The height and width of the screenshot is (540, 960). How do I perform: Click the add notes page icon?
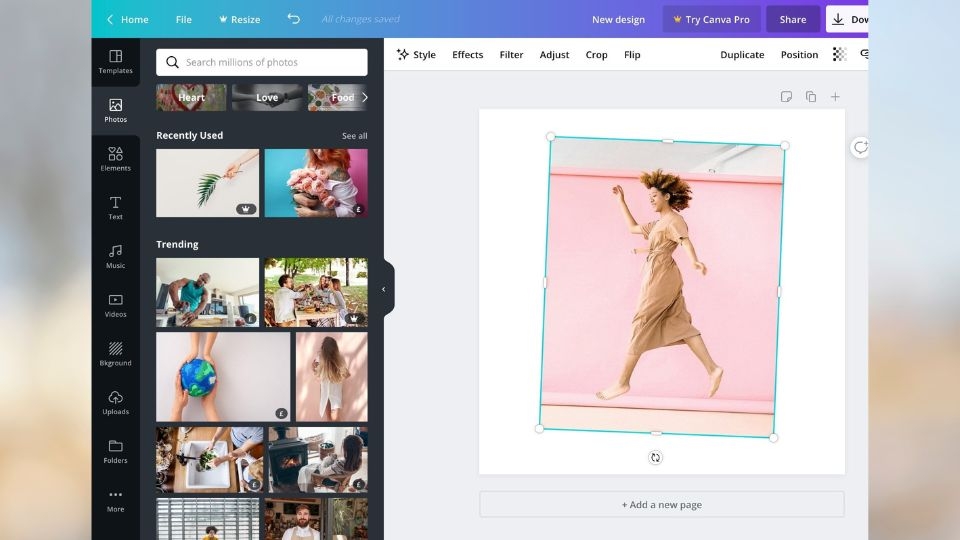pos(786,97)
